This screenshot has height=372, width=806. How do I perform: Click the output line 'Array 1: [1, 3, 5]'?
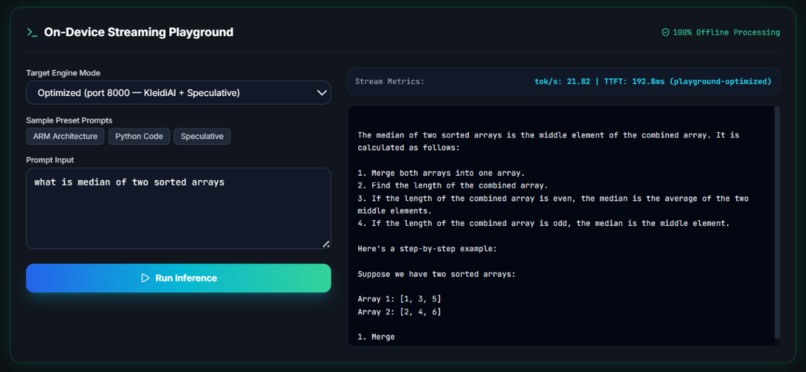pos(399,299)
